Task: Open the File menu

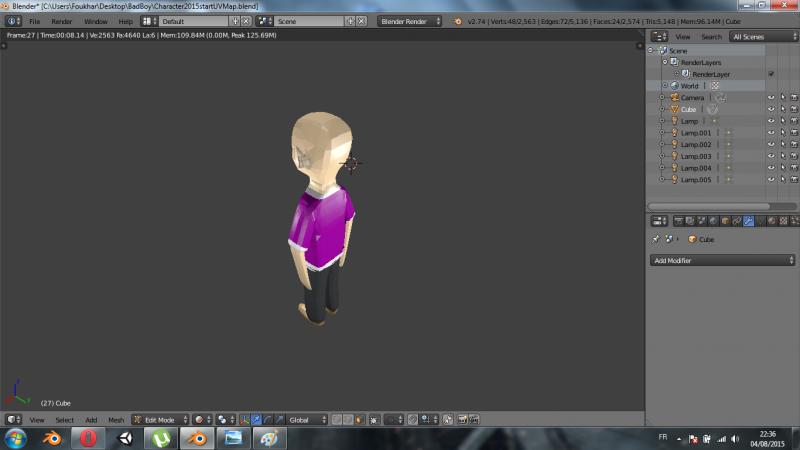Action: (35, 21)
